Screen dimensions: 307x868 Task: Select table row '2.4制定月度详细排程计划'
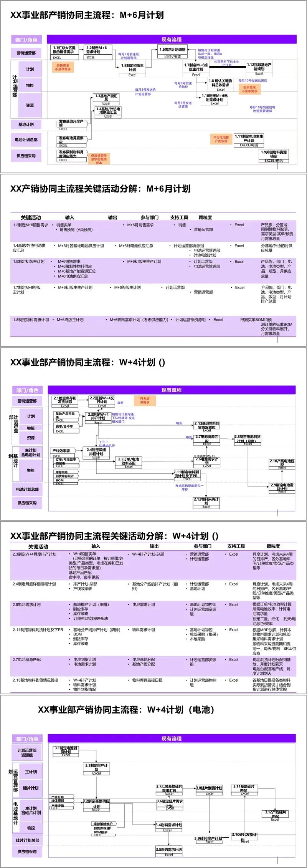point(153,591)
